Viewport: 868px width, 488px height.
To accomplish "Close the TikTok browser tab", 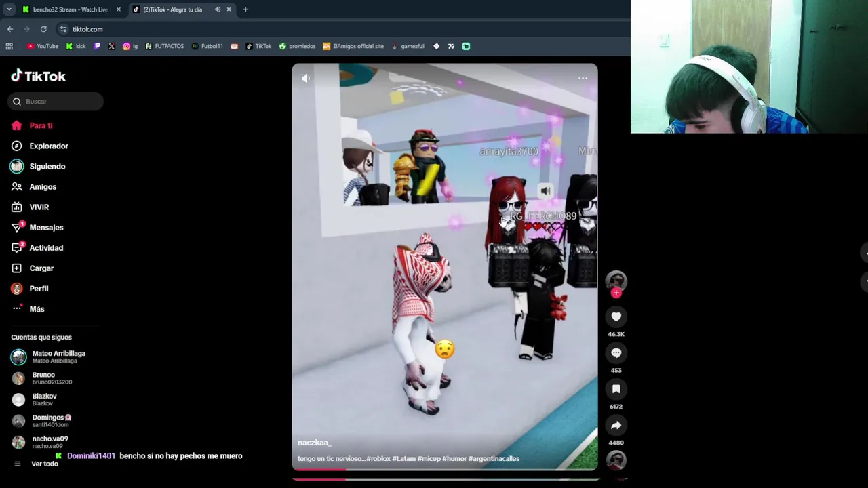I will point(229,9).
